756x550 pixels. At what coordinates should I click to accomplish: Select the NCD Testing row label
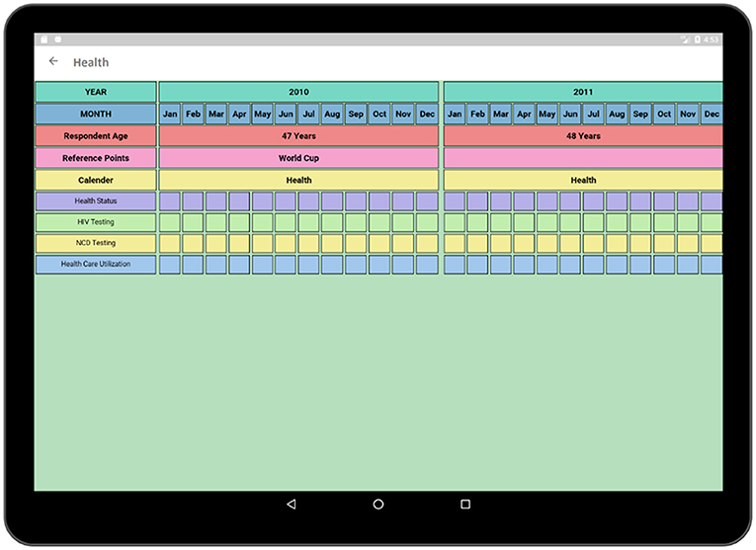[x=96, y=243]
